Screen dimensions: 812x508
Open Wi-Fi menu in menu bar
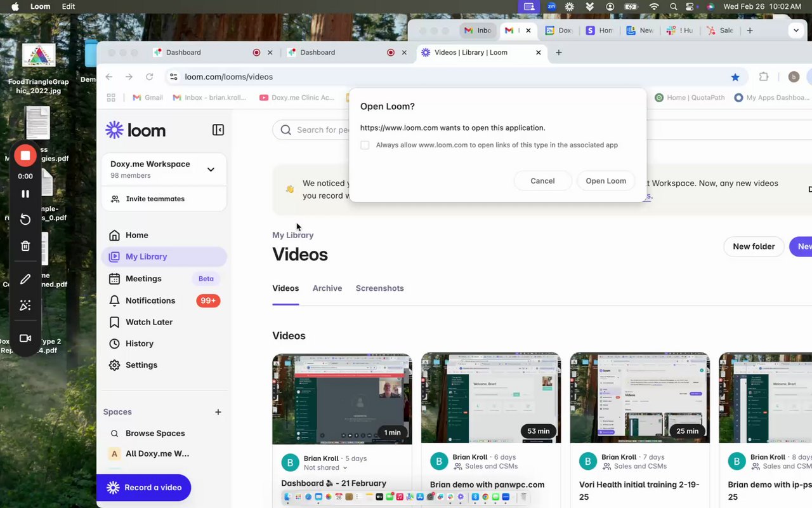pos(654,6)
